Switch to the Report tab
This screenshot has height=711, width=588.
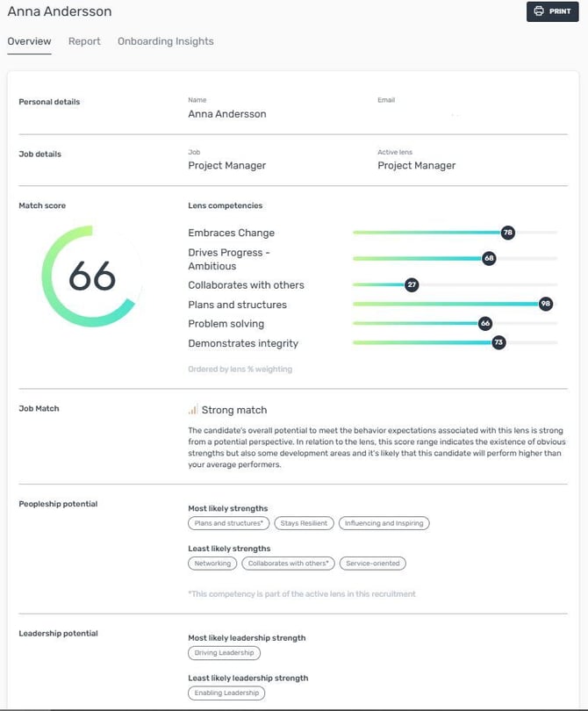pos(84,40)
